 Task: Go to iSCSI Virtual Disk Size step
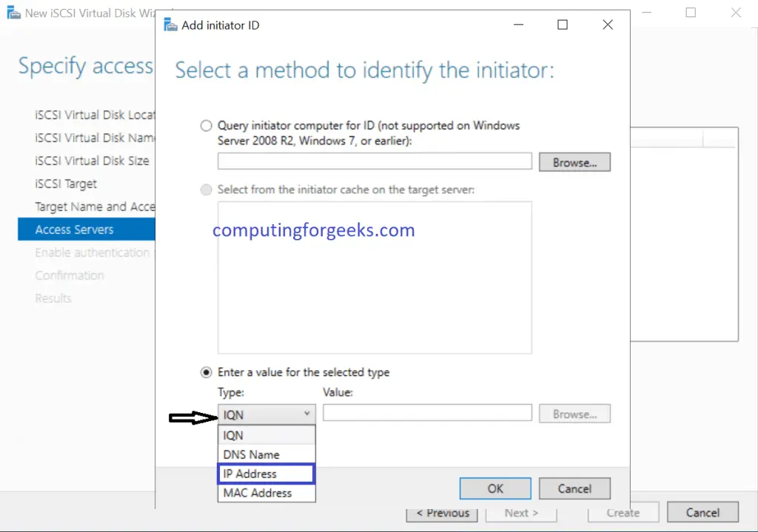coord(92,161)
